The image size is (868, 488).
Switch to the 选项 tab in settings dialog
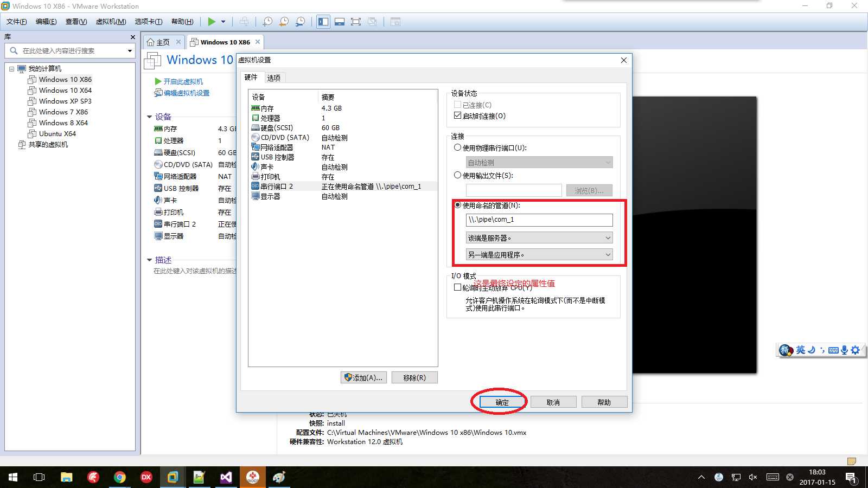(x=274, y=78)
